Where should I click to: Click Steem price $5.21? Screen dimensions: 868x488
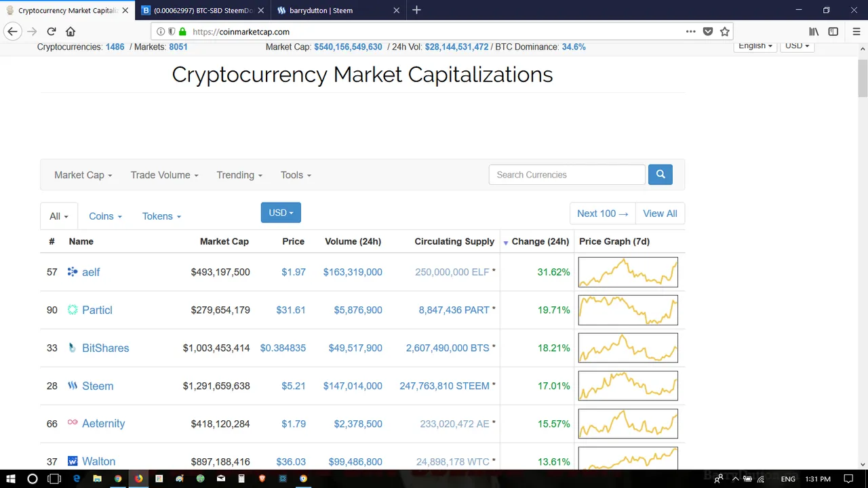click(x=293, y=386)
